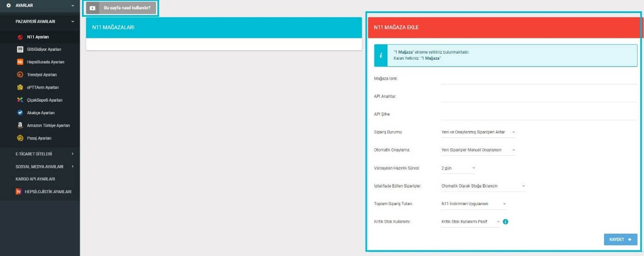Open the İptal/İade Edilen Siparişler dropdown

point(483,186)
